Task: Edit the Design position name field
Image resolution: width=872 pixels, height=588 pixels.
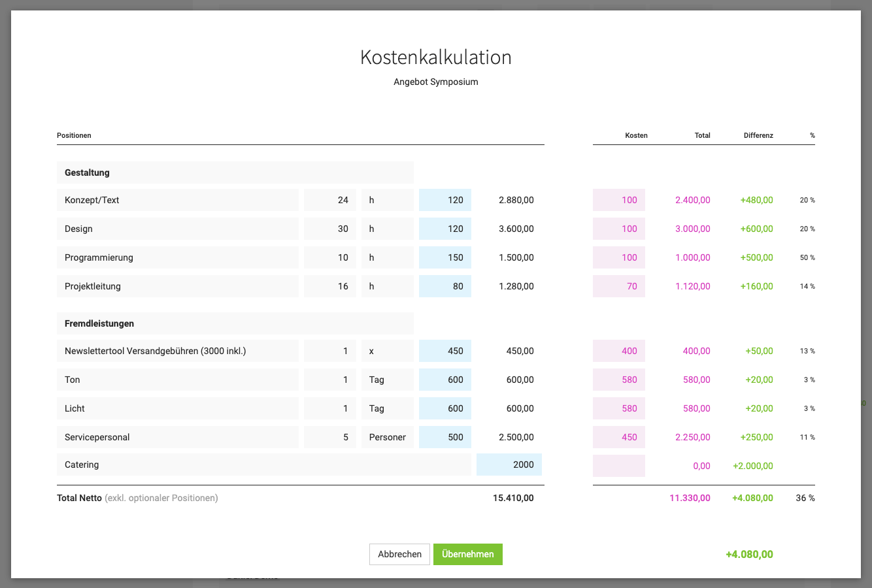Action: click(x=178, y=229)
